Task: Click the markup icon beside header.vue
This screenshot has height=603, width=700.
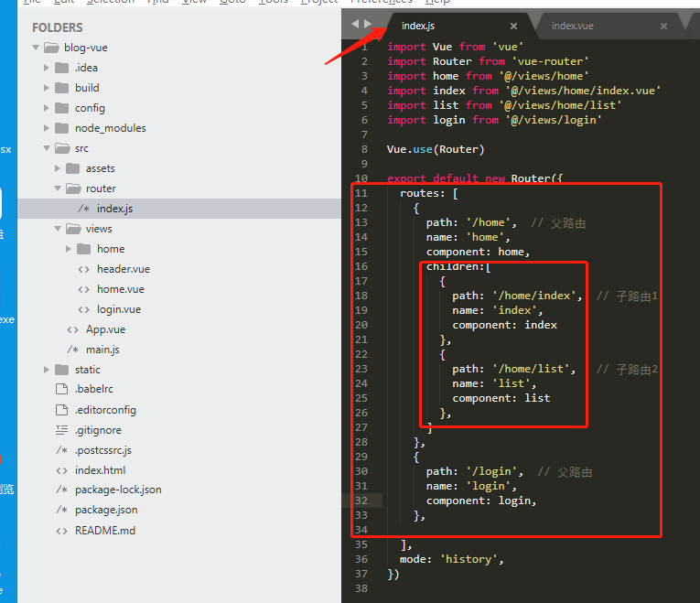Action: 84,269
